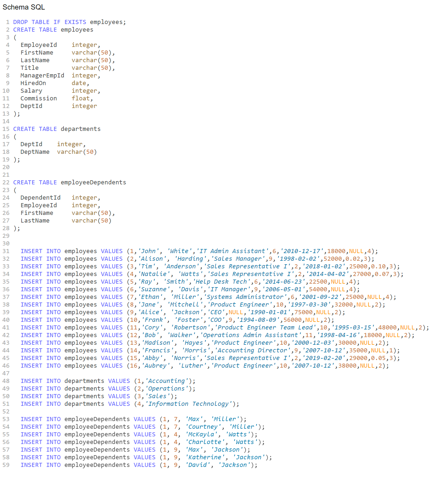Select line number 1
Image resolution: width=448 pixels, height=477 pixels.
pos(8,22)
